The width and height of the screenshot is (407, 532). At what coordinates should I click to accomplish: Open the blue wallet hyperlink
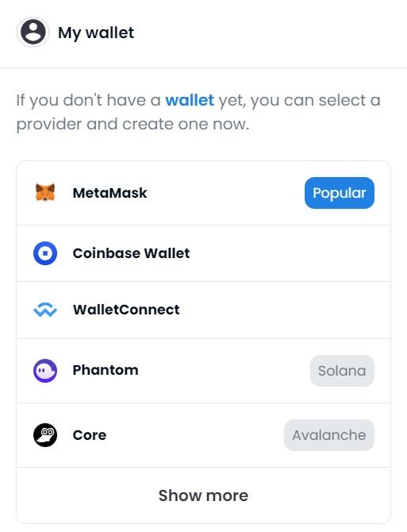click(190, 100)
